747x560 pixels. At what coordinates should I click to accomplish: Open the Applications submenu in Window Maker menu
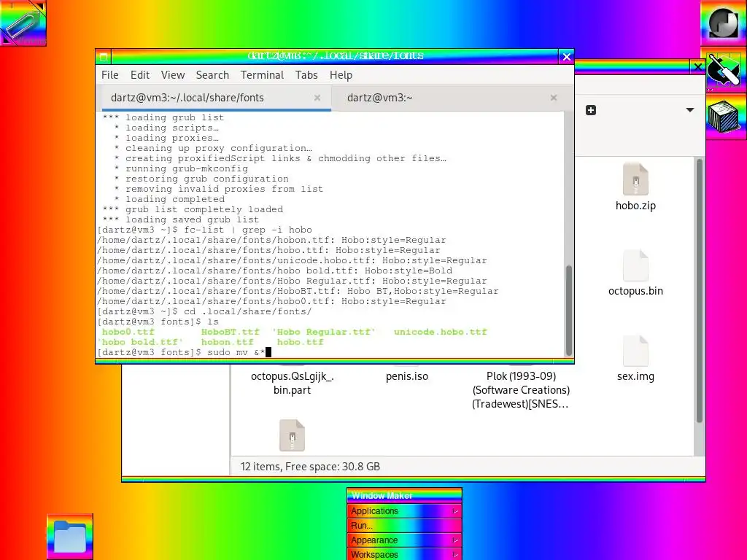click(404, 511)
